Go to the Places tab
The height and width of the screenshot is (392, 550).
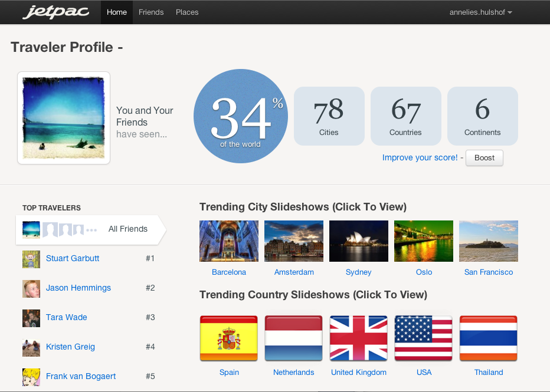[x=187, y=12]
